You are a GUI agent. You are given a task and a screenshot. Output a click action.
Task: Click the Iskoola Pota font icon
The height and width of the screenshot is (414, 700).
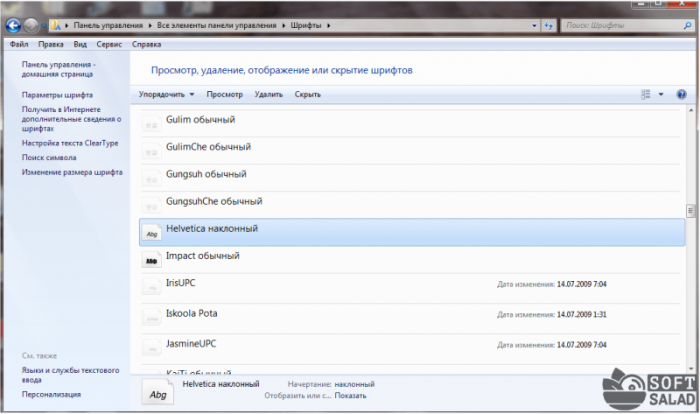(151, 317)
